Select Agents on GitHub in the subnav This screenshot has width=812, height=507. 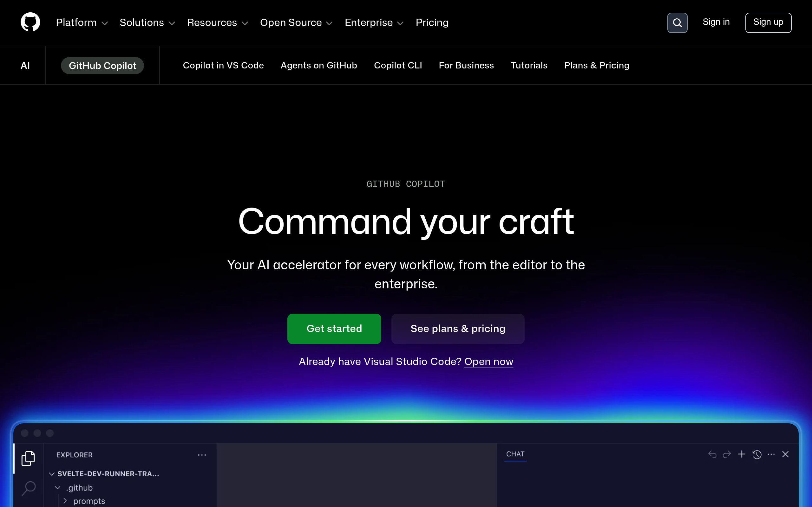tap(318, 65)
